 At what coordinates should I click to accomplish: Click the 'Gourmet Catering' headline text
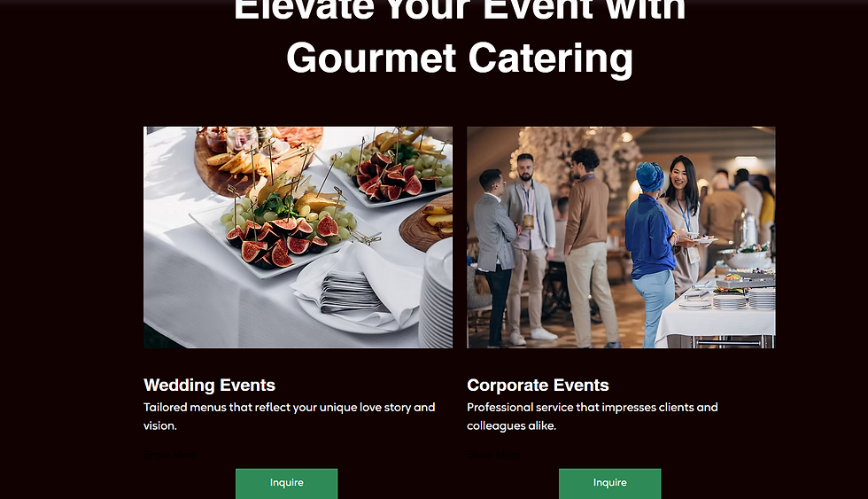click(x=460, y=58)
